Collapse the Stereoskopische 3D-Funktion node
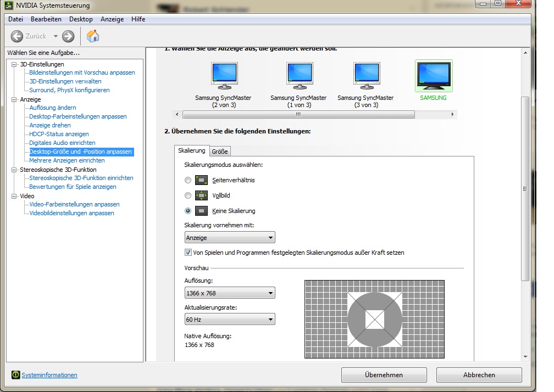 (x=14, y=170)
